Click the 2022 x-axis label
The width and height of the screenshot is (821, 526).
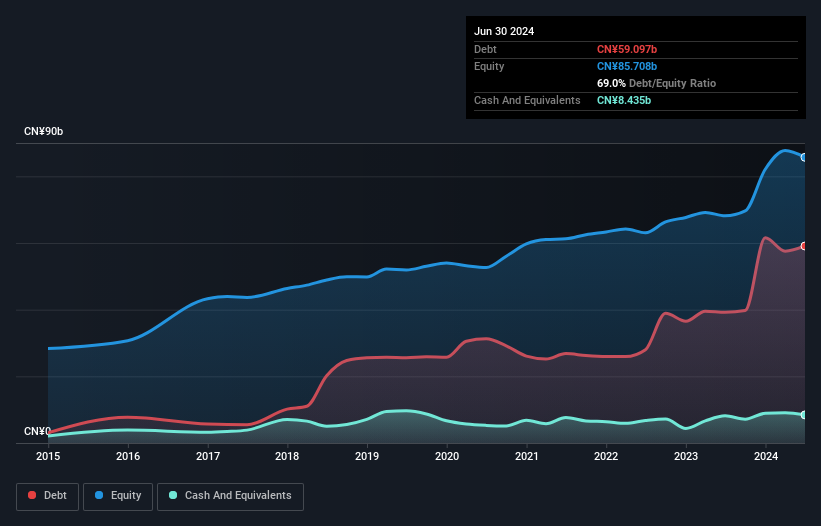click(x=606, y=456)
